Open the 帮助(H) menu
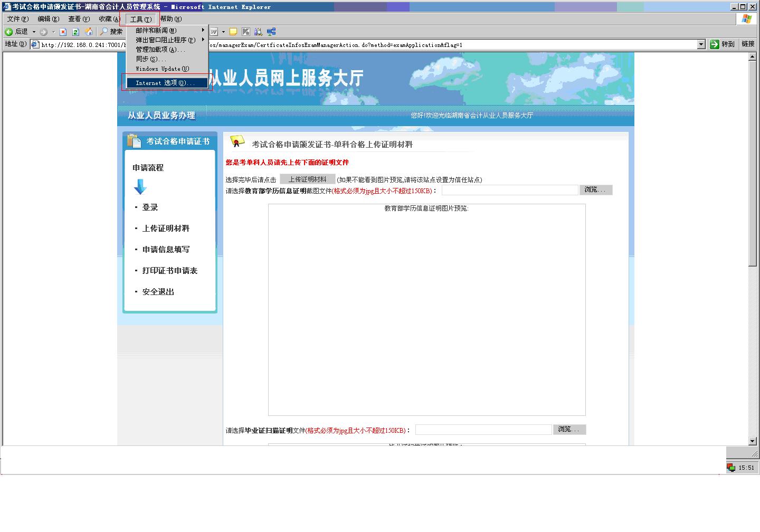Image resolution: width=760 pixels, height=532 pixels. point(171,19)
